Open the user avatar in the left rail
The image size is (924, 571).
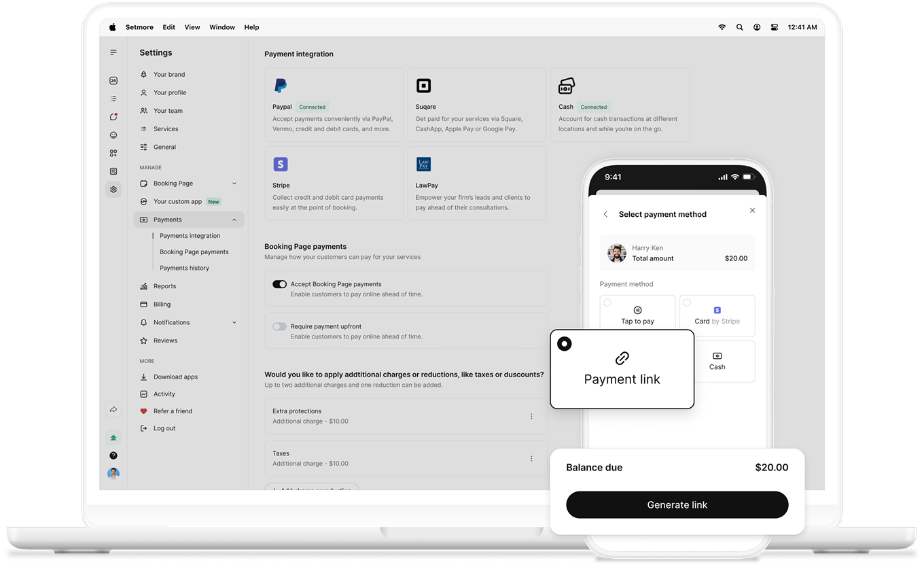point(113,473)
